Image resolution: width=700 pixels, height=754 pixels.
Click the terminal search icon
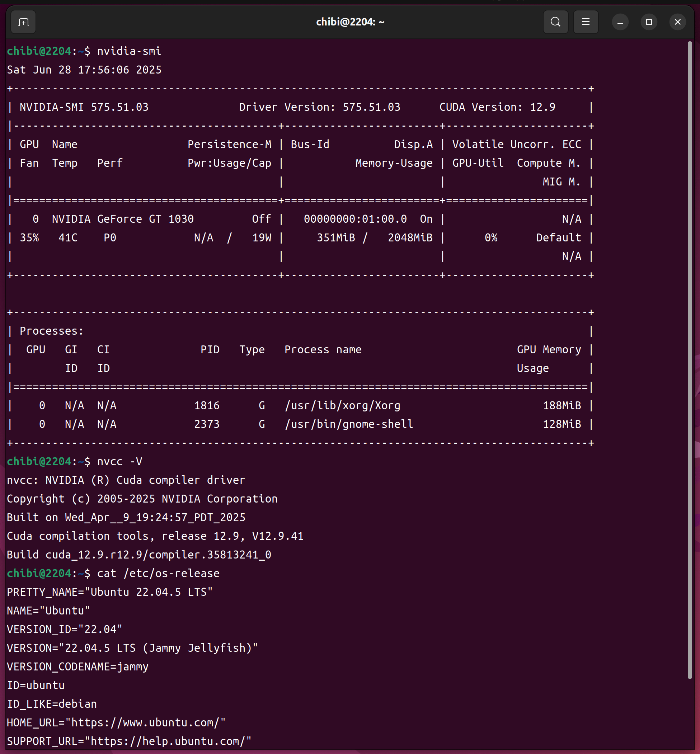click(x=555, y=22)
